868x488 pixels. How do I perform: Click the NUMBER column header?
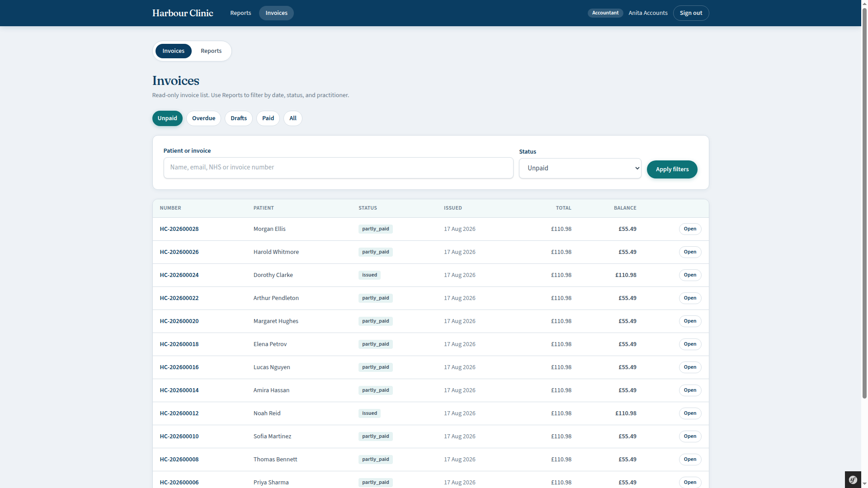170,208
